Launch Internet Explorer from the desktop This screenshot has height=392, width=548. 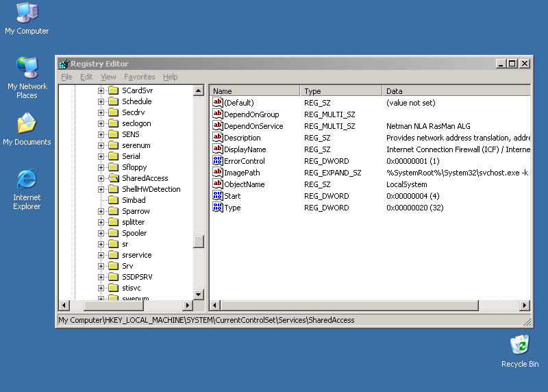pyautogui.click(x=27, y=189)
